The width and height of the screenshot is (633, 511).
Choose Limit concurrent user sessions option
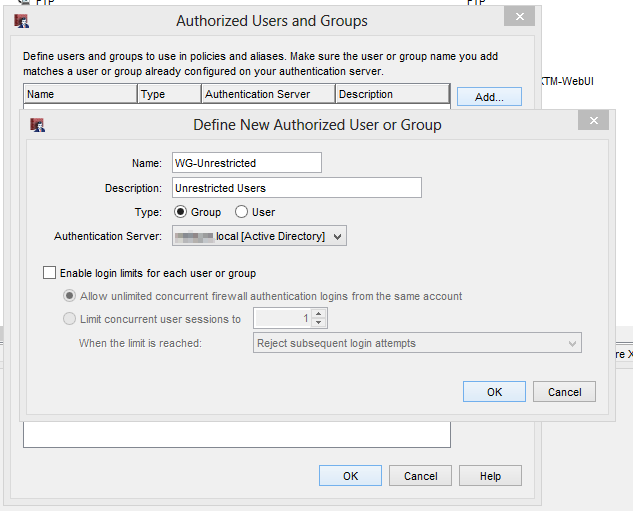(x=69, y=319)
